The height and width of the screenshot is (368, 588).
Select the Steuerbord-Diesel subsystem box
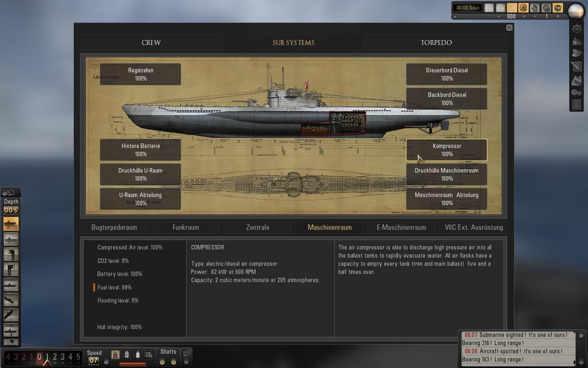(x=447, y=74)
